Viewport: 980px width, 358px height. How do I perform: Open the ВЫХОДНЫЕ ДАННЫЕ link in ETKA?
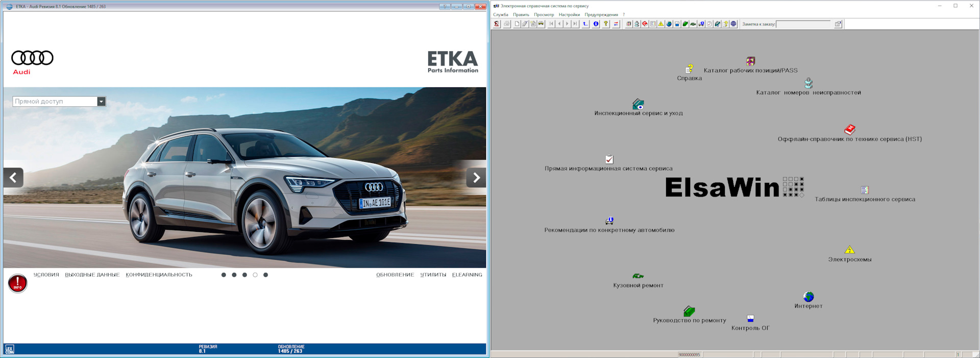92,275
